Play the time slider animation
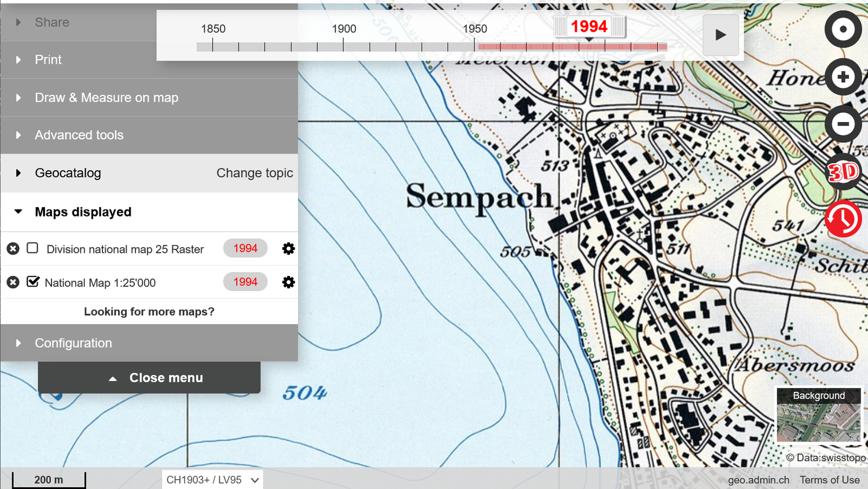This screenshot has width=868, height=489. [720, 35]
